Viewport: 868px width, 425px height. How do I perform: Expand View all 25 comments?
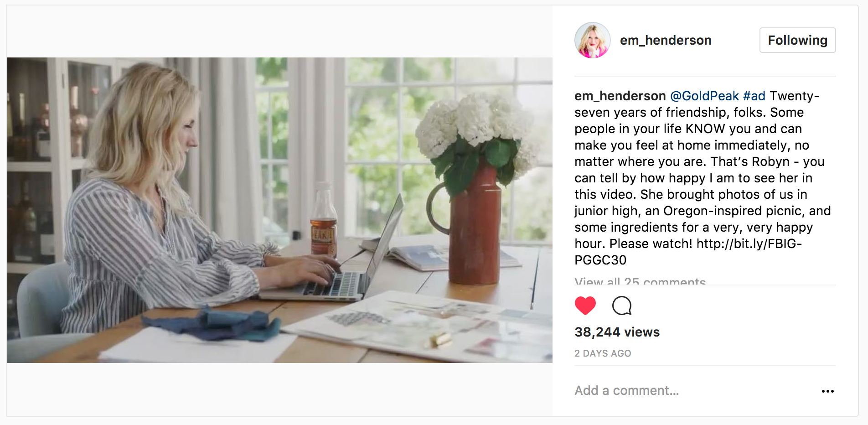[x=640, y=281]
